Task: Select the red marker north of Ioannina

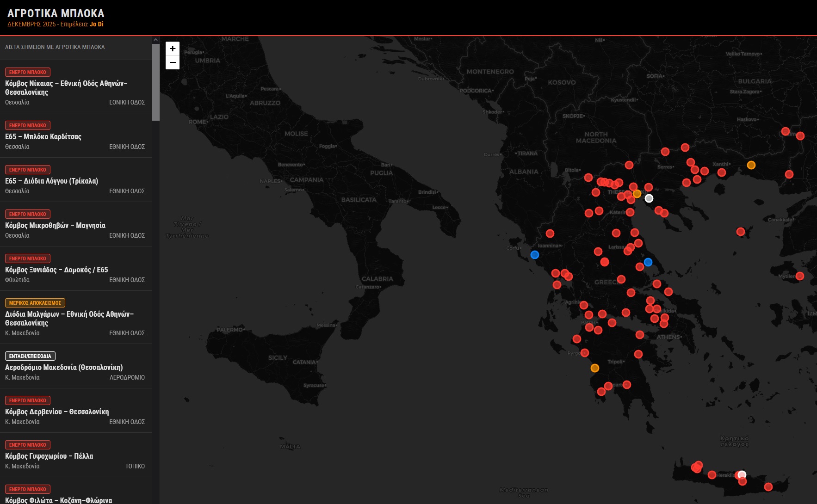Action: pos(550,234)
